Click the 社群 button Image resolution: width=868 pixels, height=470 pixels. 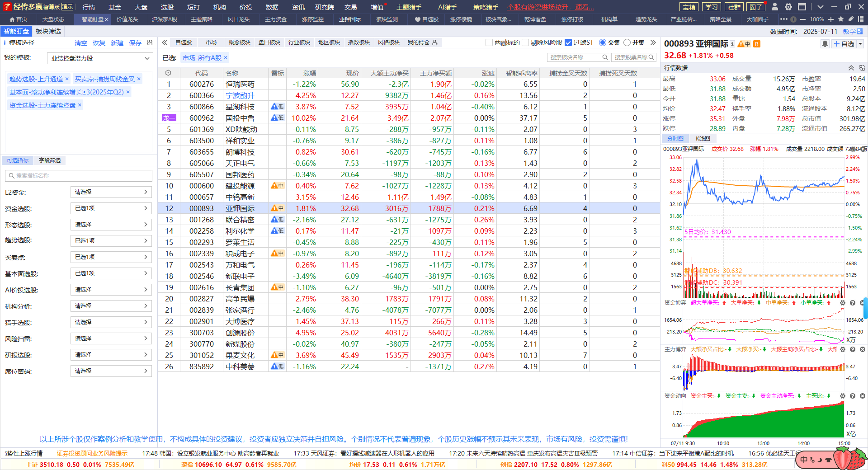[734, 7]
